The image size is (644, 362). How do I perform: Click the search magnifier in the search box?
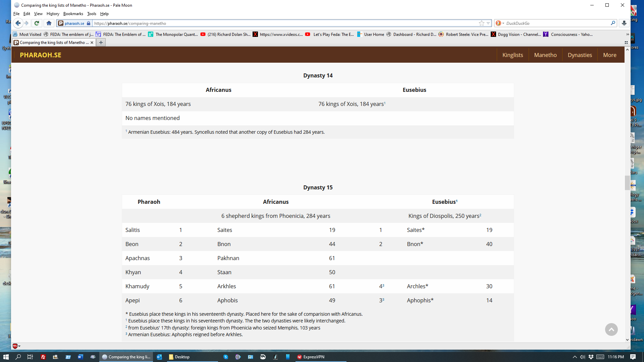613,23
